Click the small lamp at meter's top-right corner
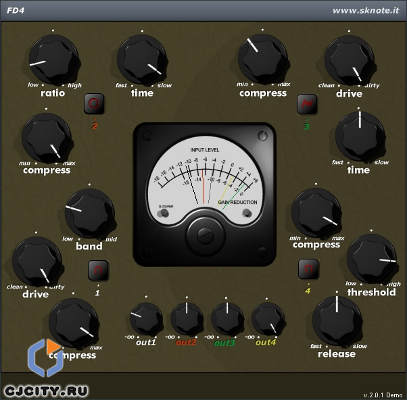The height and width of the screenshot is (400, 407). [x=263, y=135]
